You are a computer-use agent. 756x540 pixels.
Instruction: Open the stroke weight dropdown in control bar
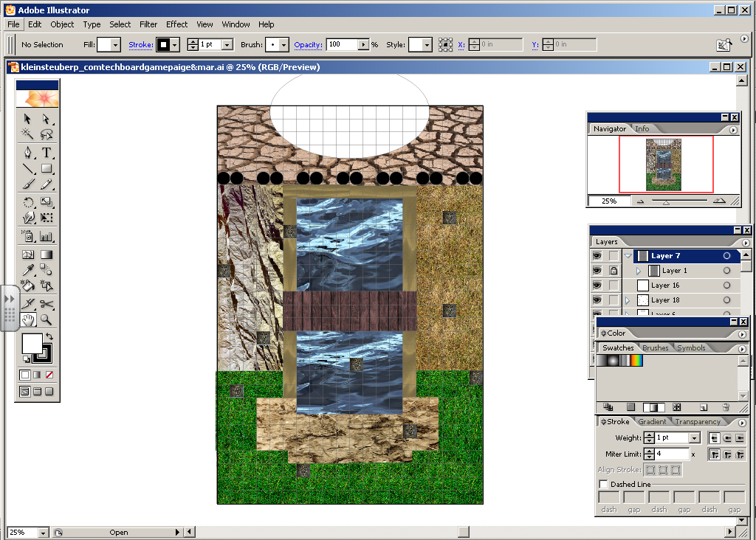click(x=227, y=45)
